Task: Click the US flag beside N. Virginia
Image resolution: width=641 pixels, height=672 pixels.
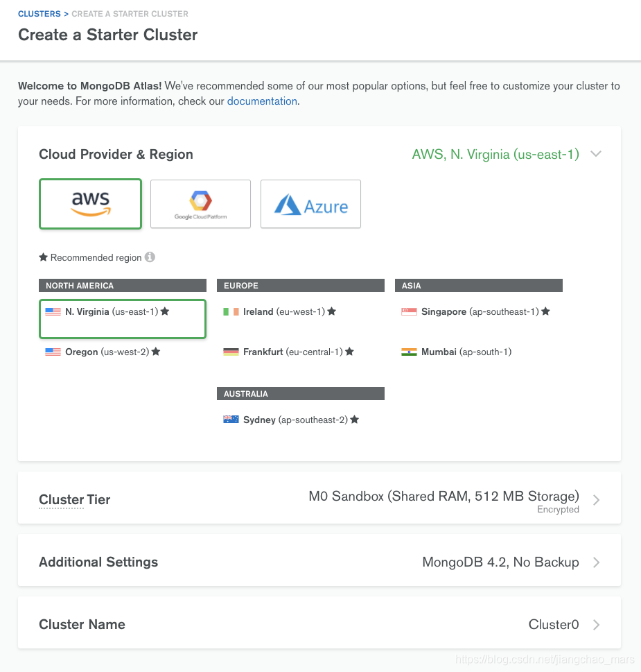Action: tap(53, 311)
